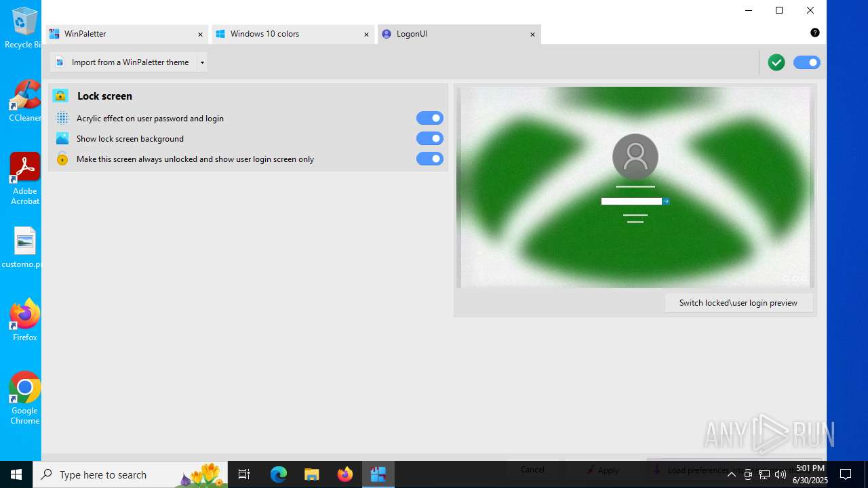Switch to the Windows 10 colors tab
Screen dimensions: 868x488
pyautogui.click(x=292, y=34)
